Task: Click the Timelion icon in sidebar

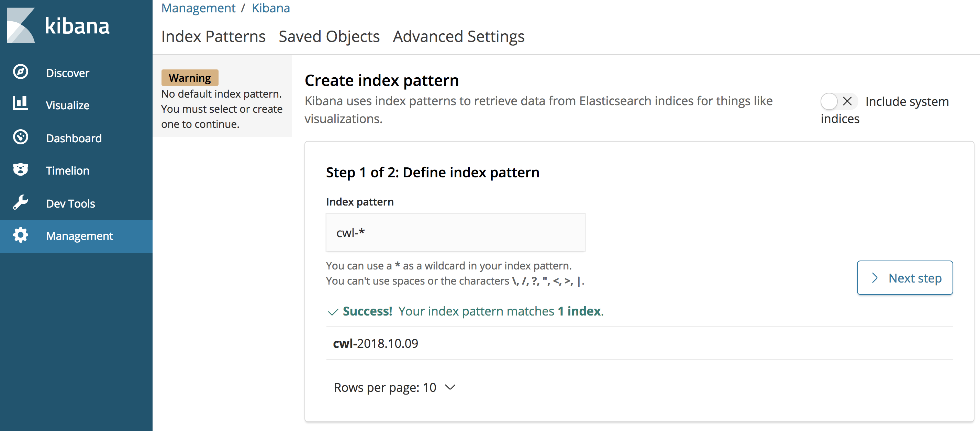Action: 19,170
